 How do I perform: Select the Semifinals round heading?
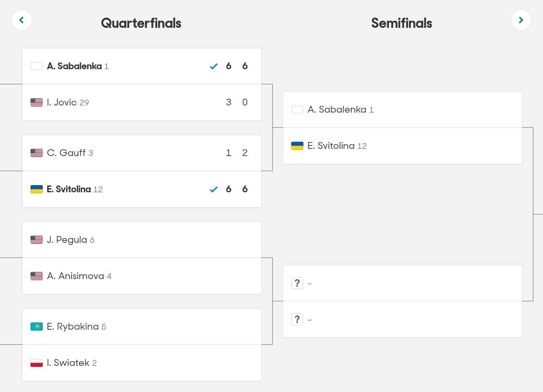pos(401,23)
